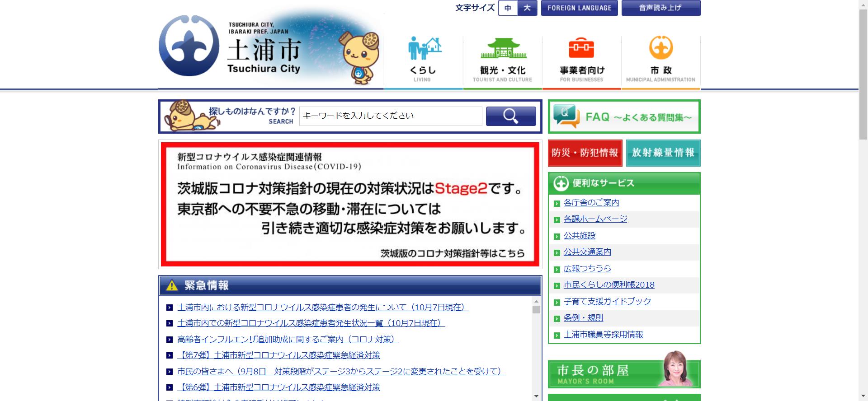Viewport: 868px width, 401px height.
Task: Click the blue arrow bullet beside 高齢者インフルエンザ link
Action: 170,340
